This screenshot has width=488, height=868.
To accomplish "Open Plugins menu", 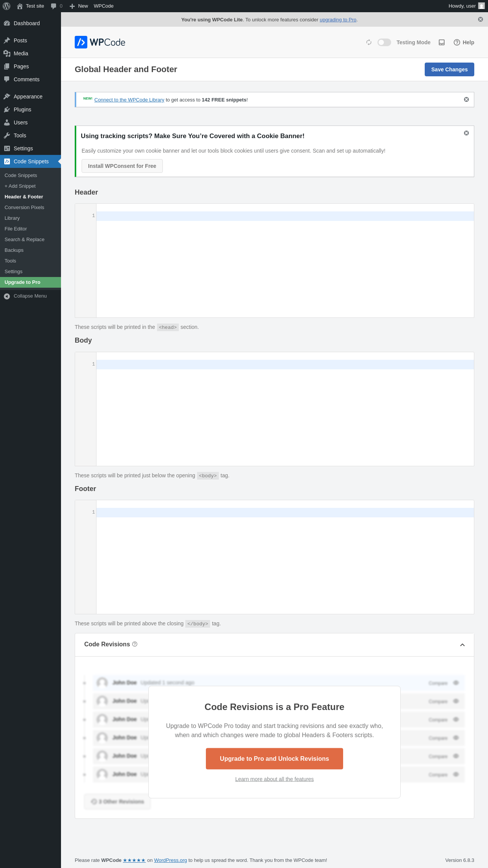I will tap(30, 110).
